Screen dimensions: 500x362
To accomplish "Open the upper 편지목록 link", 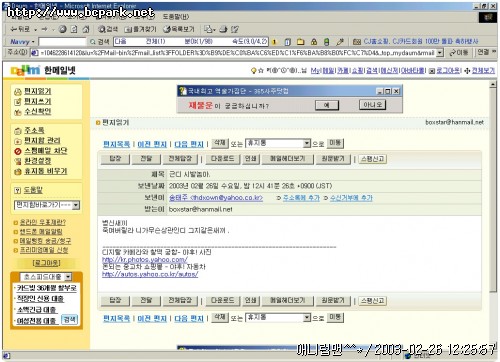I will [x=116, y=144].
